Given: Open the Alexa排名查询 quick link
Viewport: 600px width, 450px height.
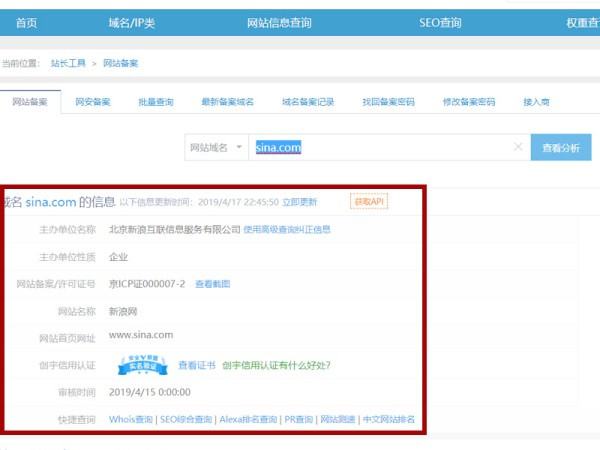Looking at the screenshot, I should click(248, 419).
